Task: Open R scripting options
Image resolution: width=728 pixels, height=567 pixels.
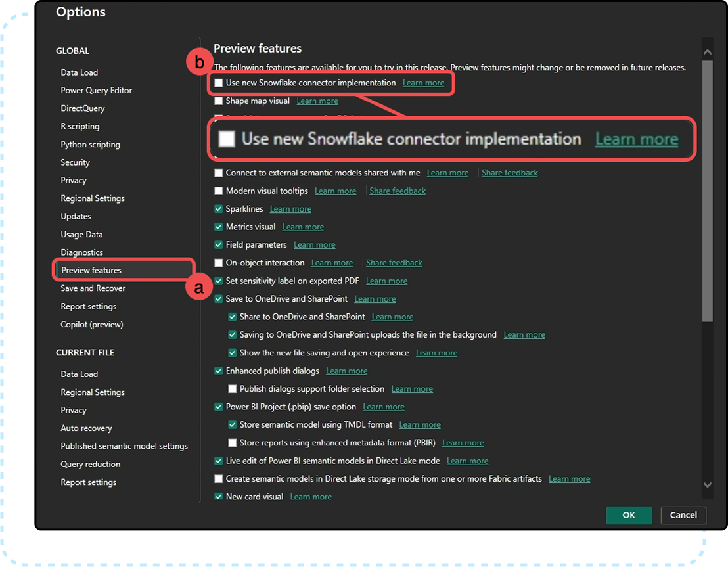Action: (x=80, y=126)
